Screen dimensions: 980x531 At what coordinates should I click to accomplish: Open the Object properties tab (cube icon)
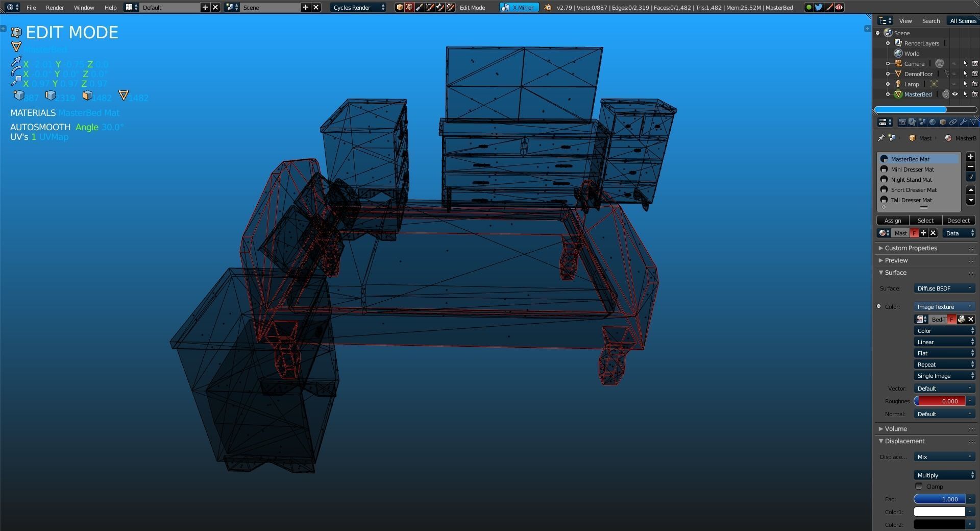(943, 123)
